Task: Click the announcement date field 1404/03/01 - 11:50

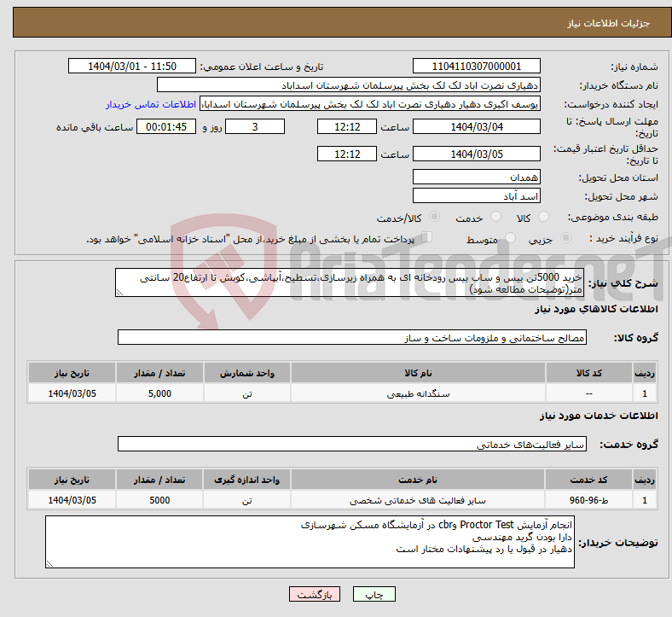Action: 132,66
